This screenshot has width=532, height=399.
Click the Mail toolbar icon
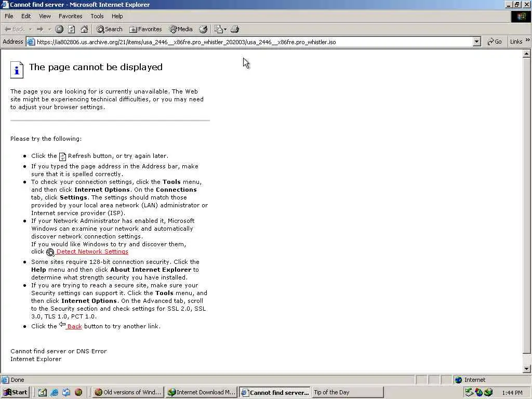click(218, 29)
